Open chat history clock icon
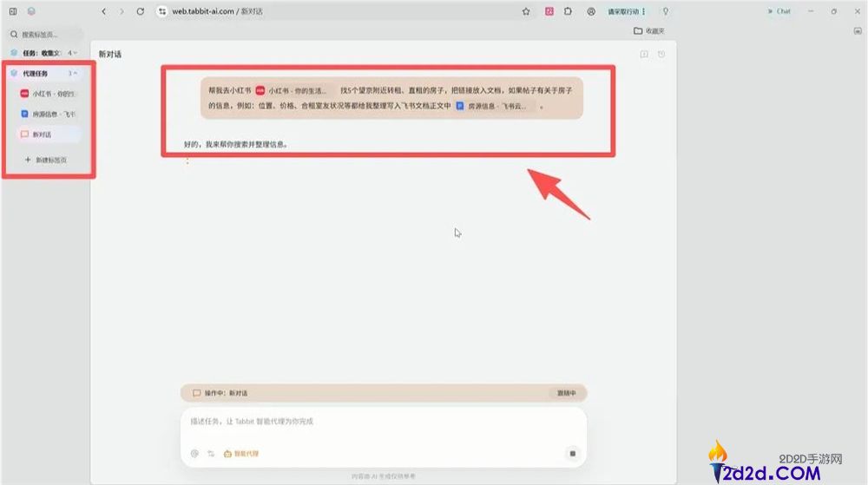This screenshot has width=868, height=485. pos(661,54)
